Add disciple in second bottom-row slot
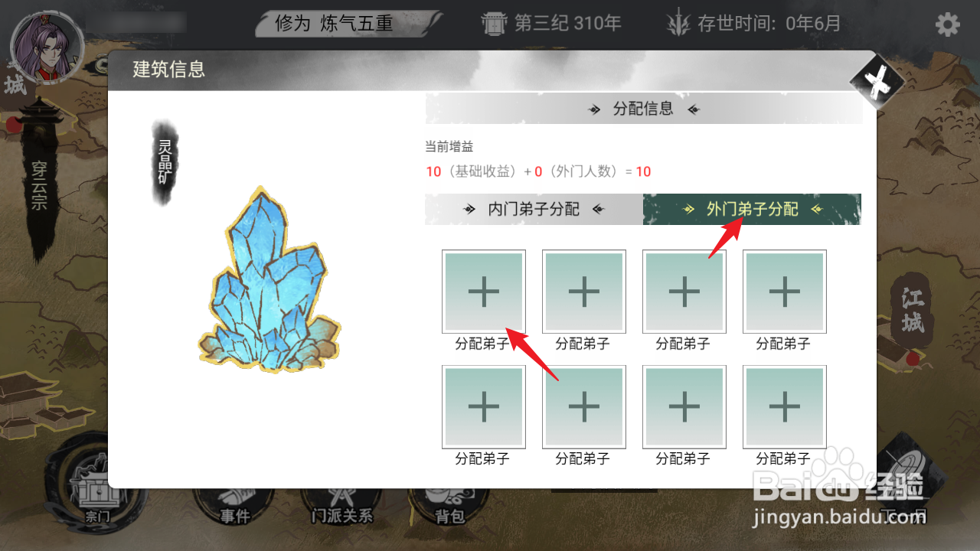Screen dimensions: 980x551 (584, 407)
